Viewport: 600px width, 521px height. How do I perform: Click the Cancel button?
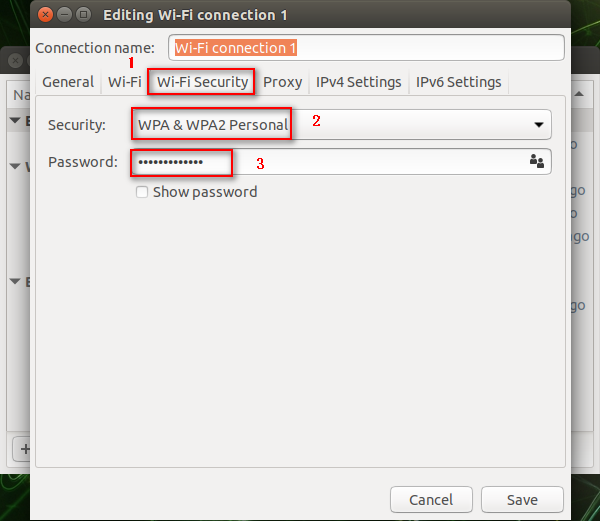tap(431, 500)
